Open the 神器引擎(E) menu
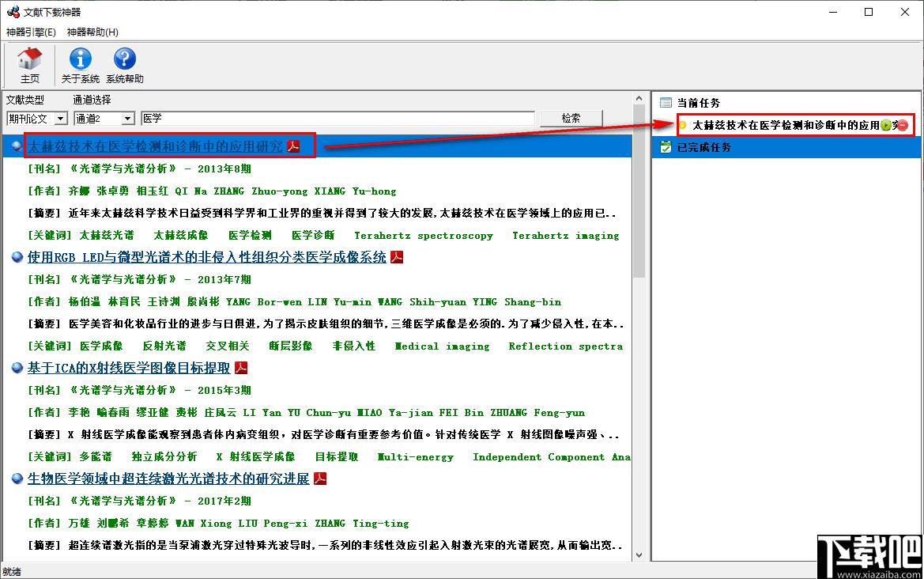The height and width of the screenshot is (579, 924). (31, 32)
